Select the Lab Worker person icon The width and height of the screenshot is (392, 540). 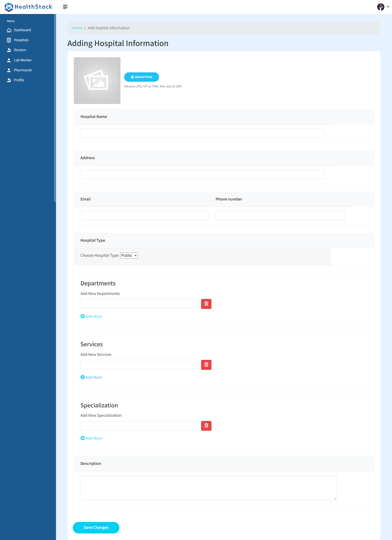pos(9,60)
